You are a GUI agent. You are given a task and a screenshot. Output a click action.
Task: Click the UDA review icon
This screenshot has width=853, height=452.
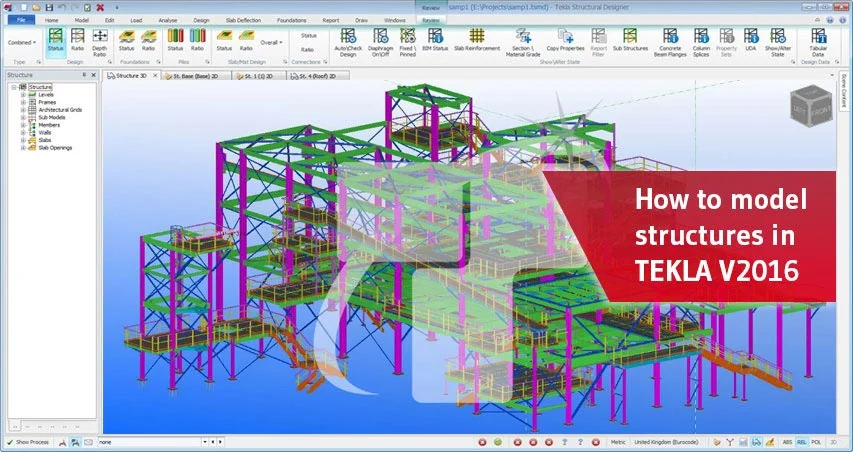click(751, 41)
